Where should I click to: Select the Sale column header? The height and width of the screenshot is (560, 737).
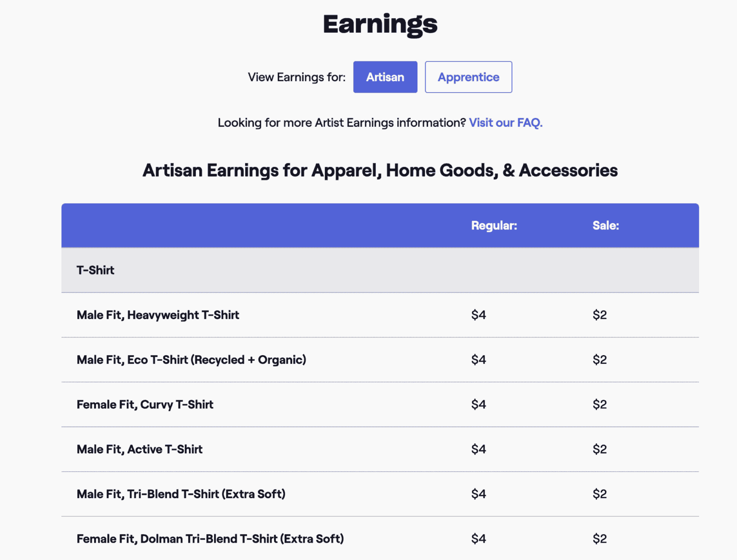606,225
